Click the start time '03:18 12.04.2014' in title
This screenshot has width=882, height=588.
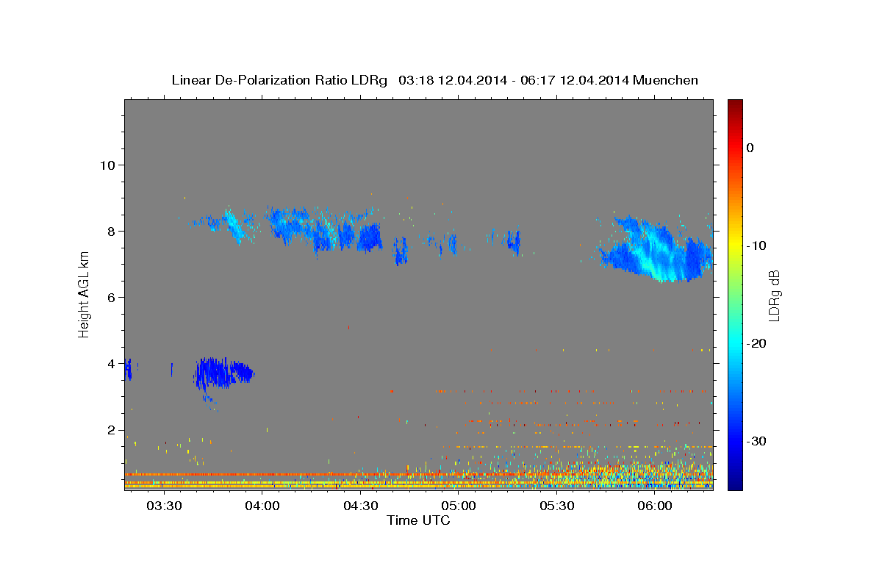click(x=452, y=80)
